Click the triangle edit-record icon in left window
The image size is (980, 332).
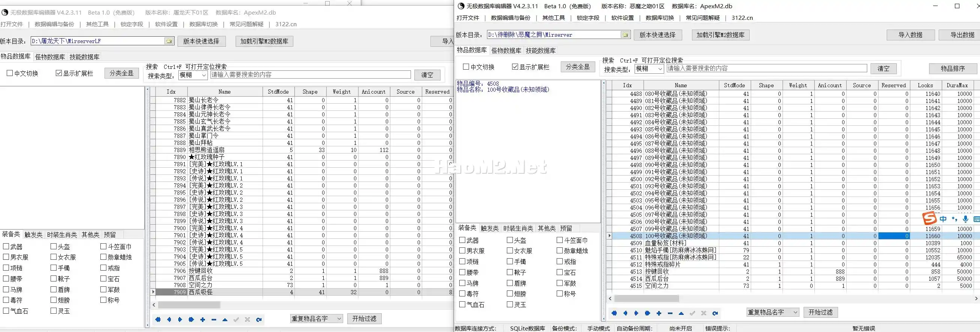[x=225, y=319]
